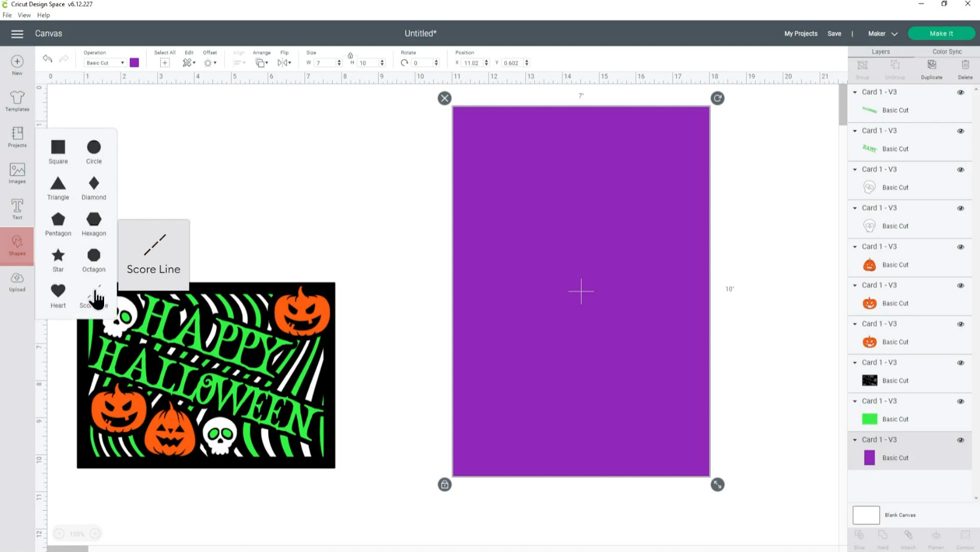Open the Help menu

[x=44, y=15]
